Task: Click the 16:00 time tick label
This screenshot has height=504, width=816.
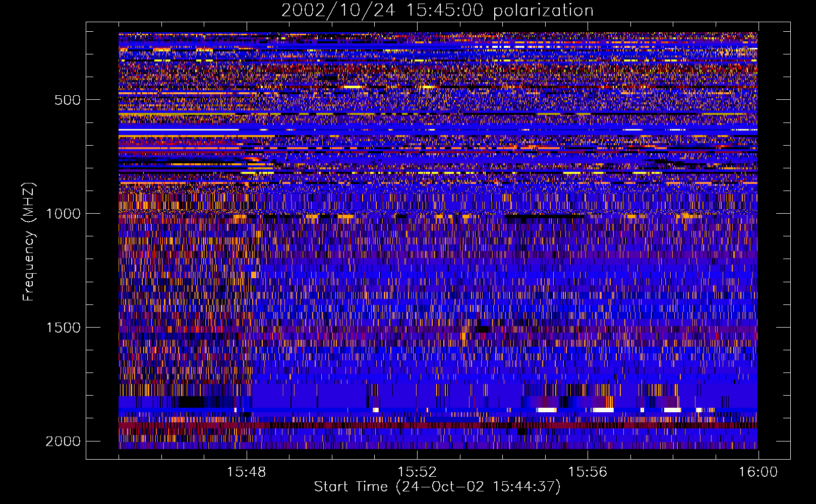Action: point(758,472)
